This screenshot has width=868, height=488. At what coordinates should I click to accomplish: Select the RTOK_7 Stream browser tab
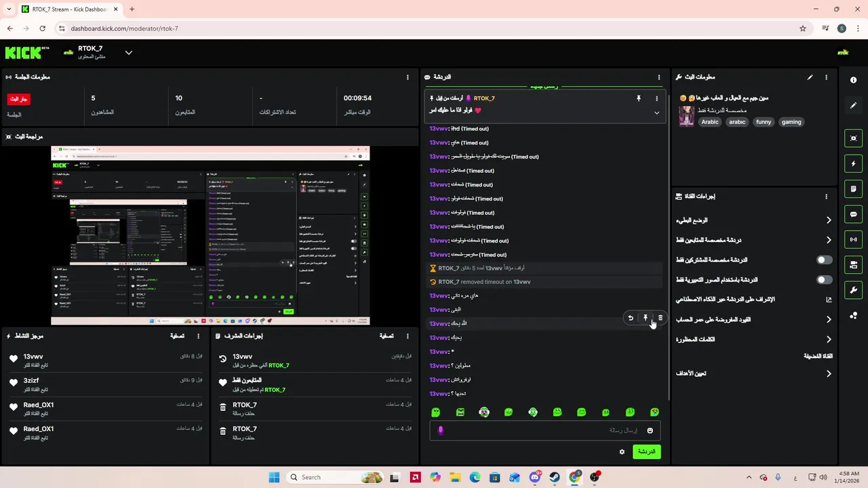coord(70,9)
